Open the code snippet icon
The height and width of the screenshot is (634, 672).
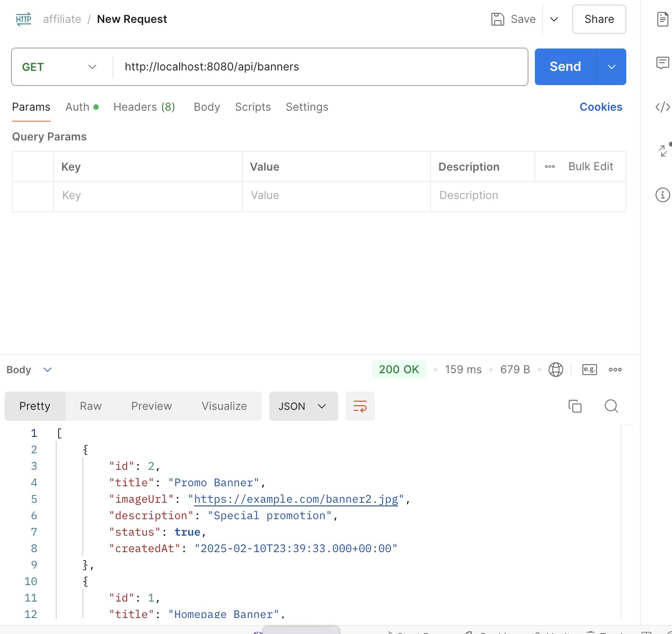pos(662,107)
